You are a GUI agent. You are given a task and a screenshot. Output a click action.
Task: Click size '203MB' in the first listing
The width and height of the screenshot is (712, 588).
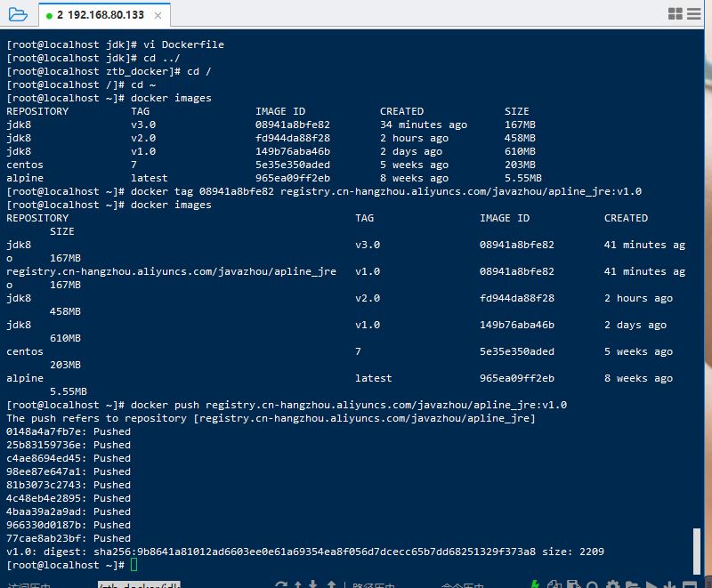[520, 165]
